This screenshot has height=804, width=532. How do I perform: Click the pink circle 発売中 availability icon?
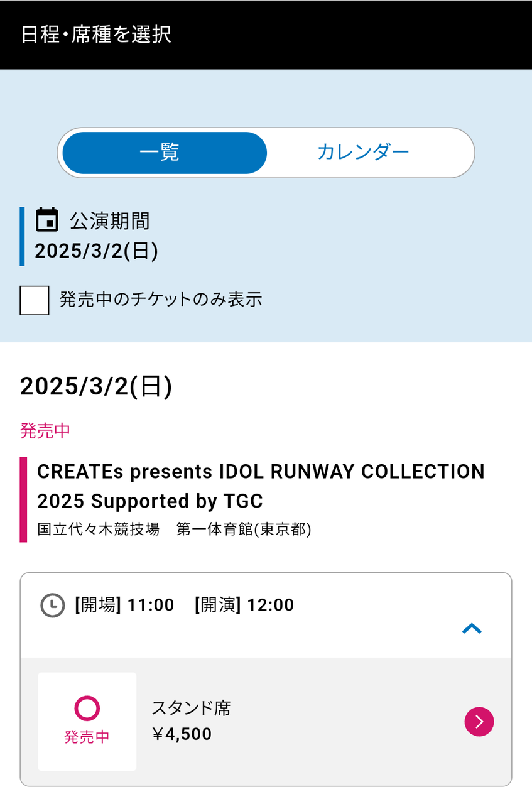click(x=87, y=709)
